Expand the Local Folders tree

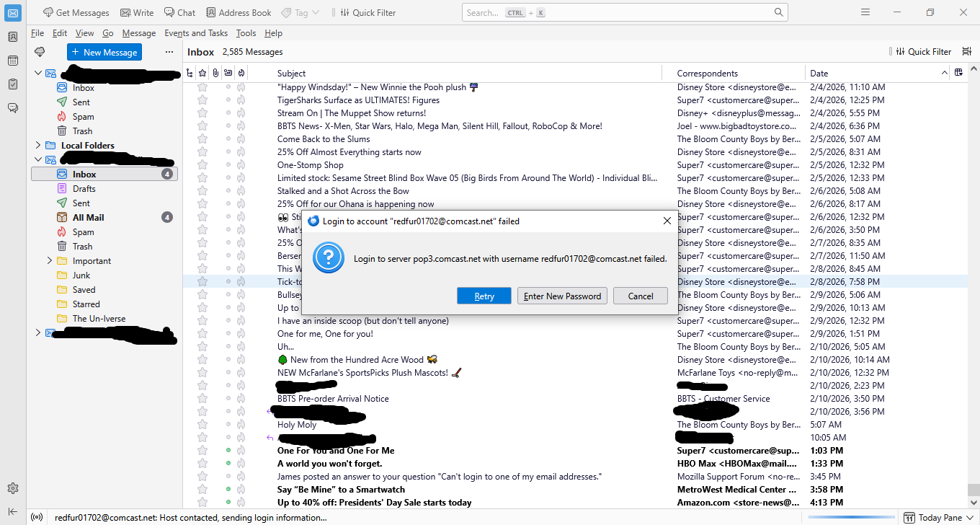pyautogui.click(x=38, y=146)
